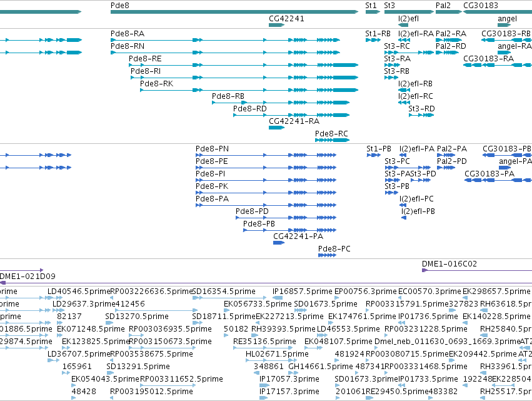Select transcript Pde8-RC
The height and width of the screenshot is (401, 532).
332,140
